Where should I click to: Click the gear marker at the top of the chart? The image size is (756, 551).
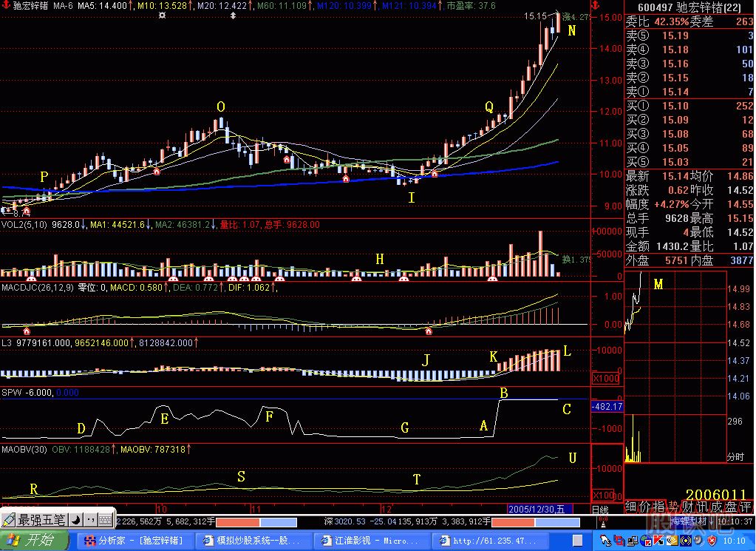tap(163, 15)
